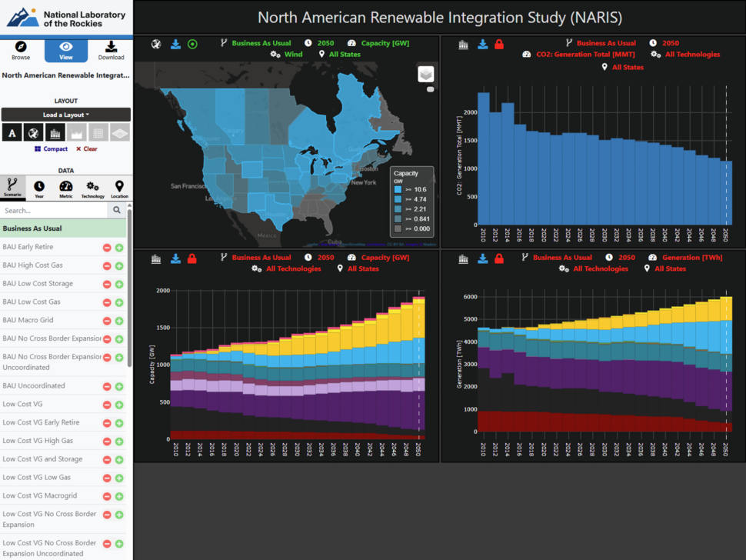Add Low Cost VG Macrogrid scenario
The image size is (746, 560).
pos(119,497)
